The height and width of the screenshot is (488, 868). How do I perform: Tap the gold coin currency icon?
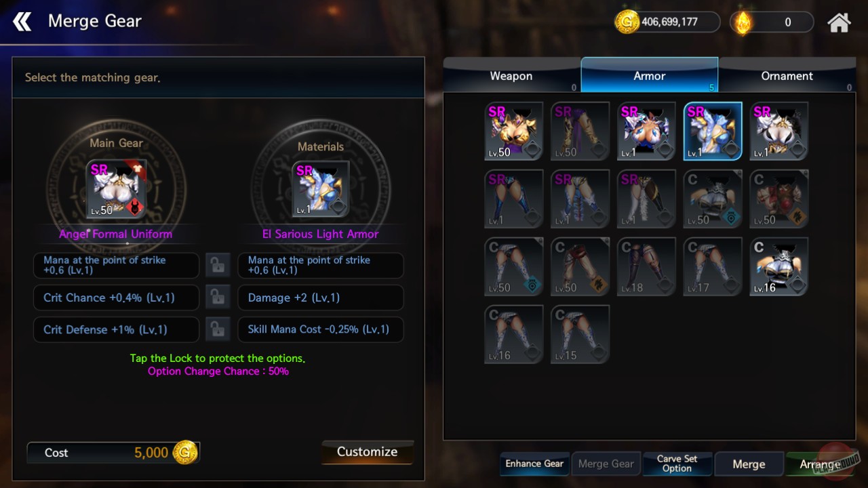tap(626, 22)
